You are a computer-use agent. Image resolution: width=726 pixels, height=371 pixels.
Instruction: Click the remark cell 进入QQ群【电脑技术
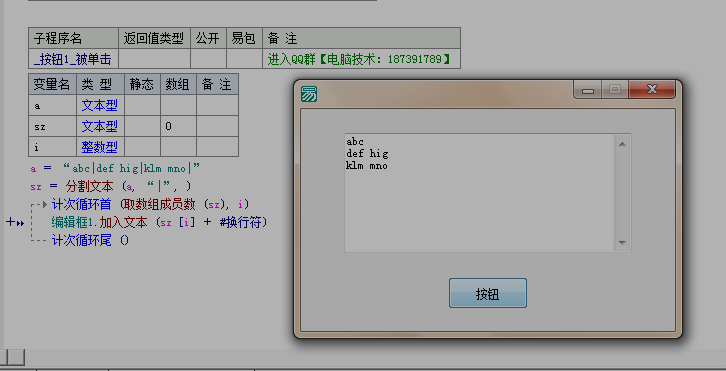[x=361, y=59]
